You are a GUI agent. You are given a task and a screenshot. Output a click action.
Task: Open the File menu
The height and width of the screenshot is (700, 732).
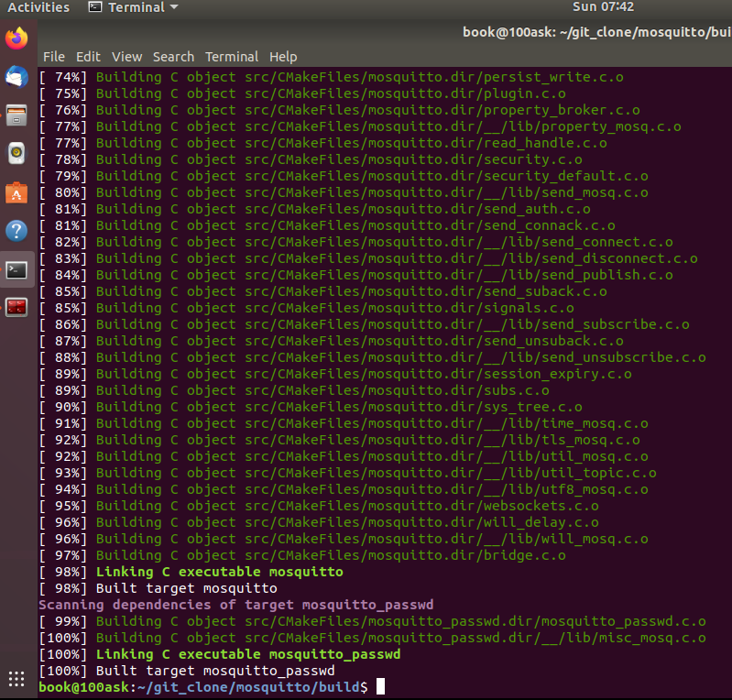pos(54,57)
